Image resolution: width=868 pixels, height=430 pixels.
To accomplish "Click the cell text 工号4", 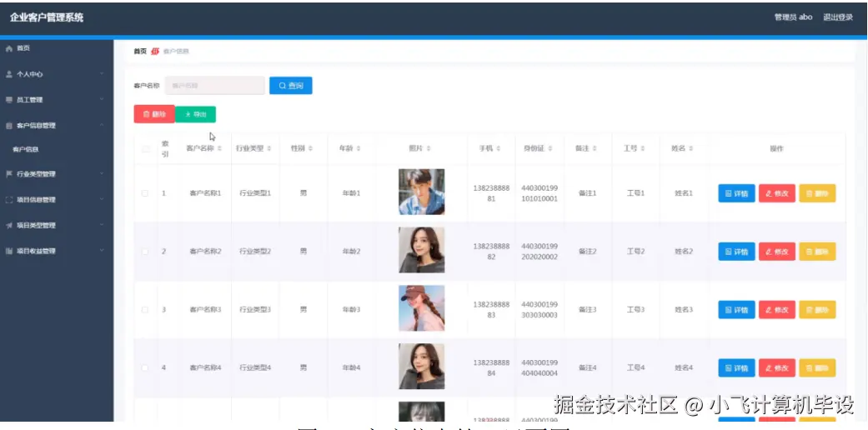I will 635,367.
